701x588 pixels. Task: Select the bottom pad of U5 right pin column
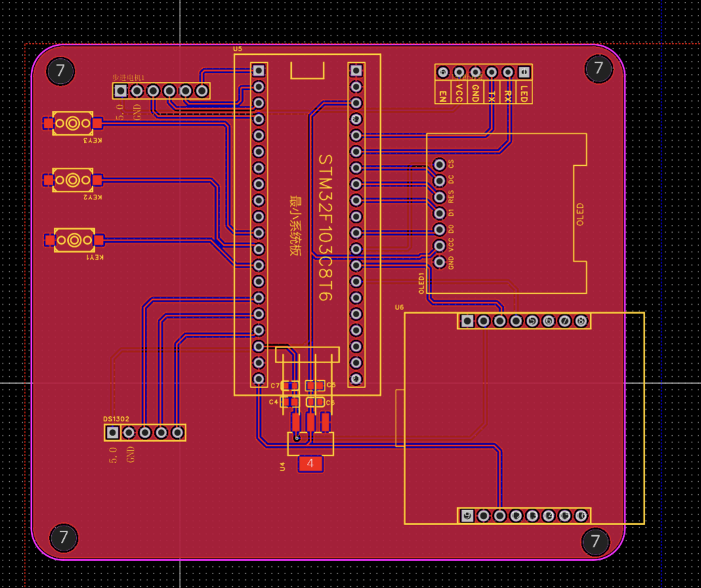click(356, 379)
